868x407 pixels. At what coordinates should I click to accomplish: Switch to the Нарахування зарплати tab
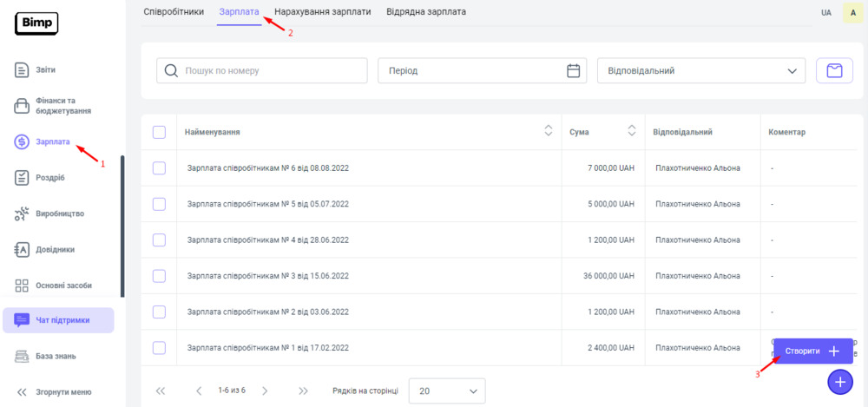tap(323, 12)
